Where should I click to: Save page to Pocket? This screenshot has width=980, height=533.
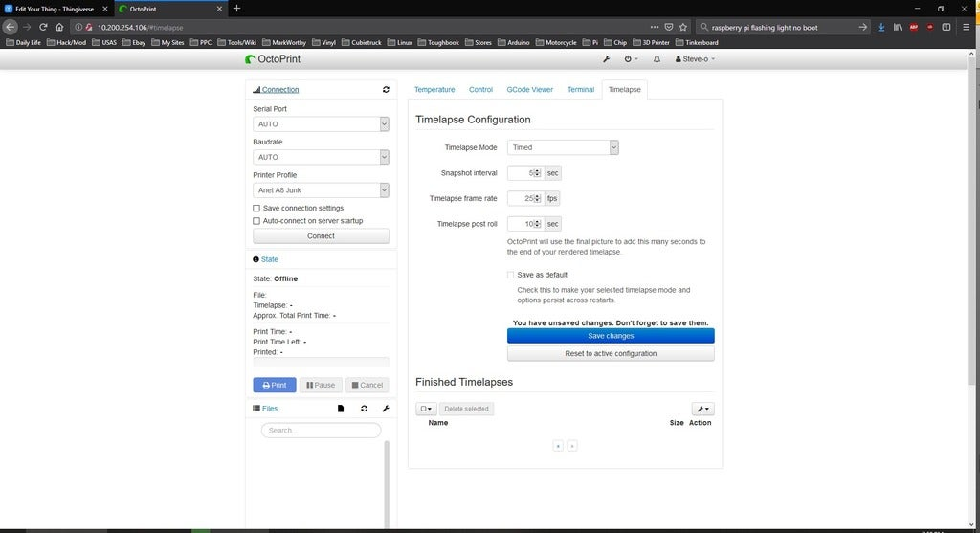coord(669,28)
